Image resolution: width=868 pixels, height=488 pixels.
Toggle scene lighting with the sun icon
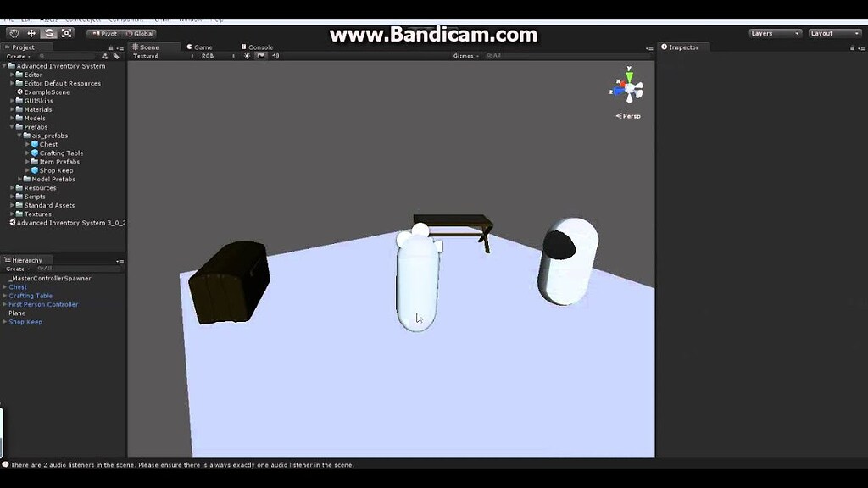(x=245, y=56)
